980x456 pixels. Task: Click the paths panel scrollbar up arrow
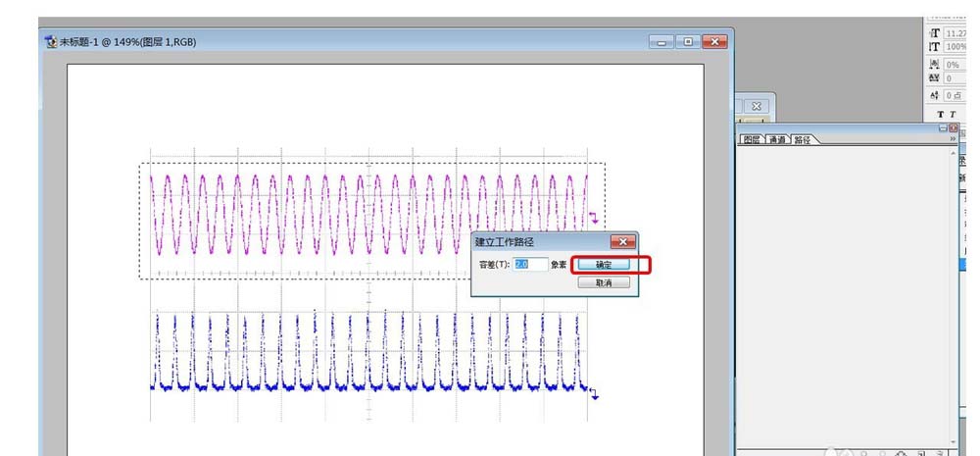[954, 153]
